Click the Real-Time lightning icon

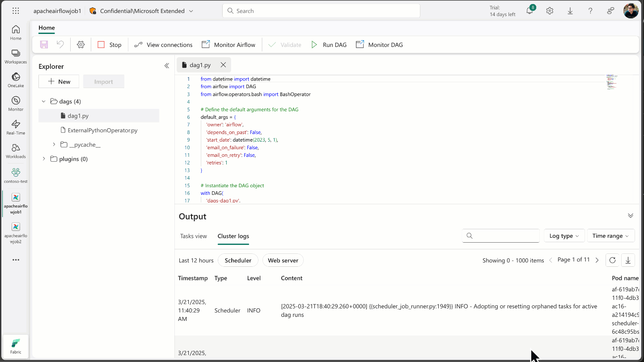click(x=16, y=127)
